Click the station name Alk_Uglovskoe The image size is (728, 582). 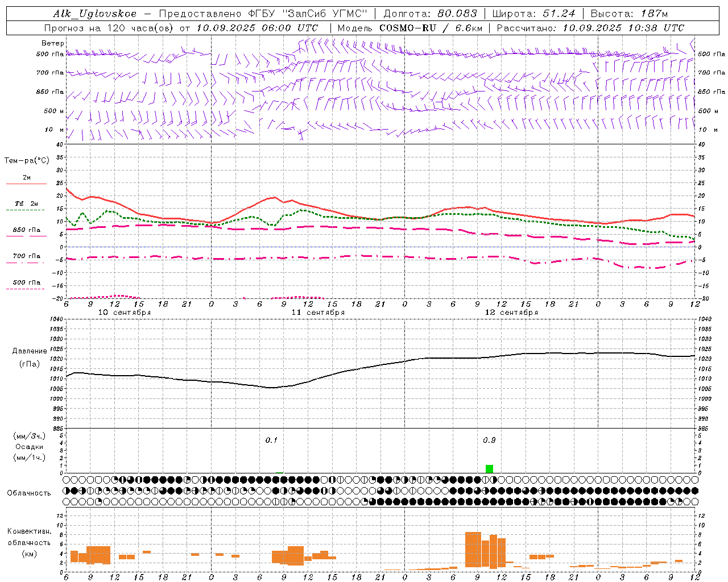[94, 14]
